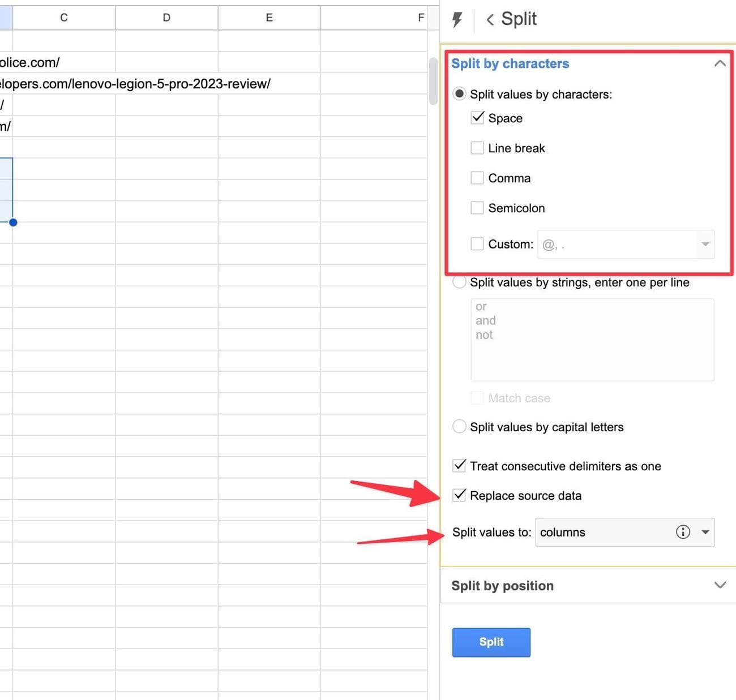Select Split values by characters radio
This screenshot has width=736, height=700.
coord(460,94)
